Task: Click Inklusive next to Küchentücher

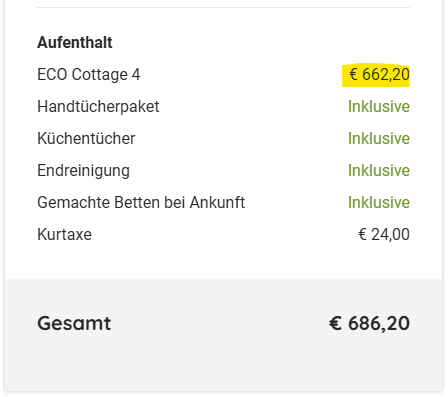Action: tap(379, 138)
